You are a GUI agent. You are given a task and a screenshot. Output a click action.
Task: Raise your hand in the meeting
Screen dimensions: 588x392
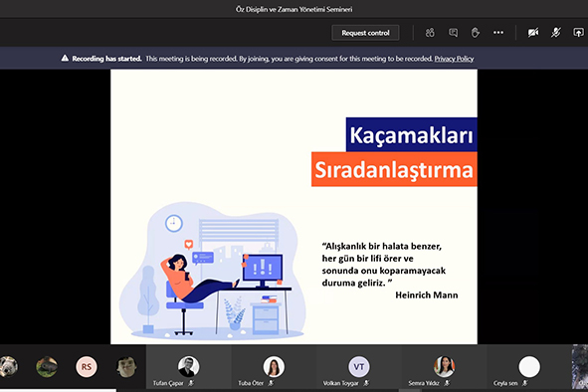tap(476, 33)
